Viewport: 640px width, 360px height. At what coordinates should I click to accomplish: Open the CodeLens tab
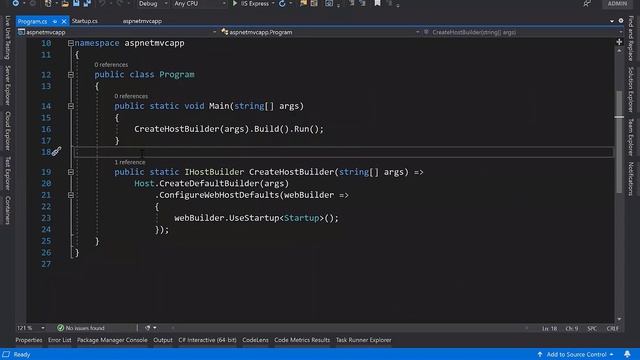(x=255, y=340)
